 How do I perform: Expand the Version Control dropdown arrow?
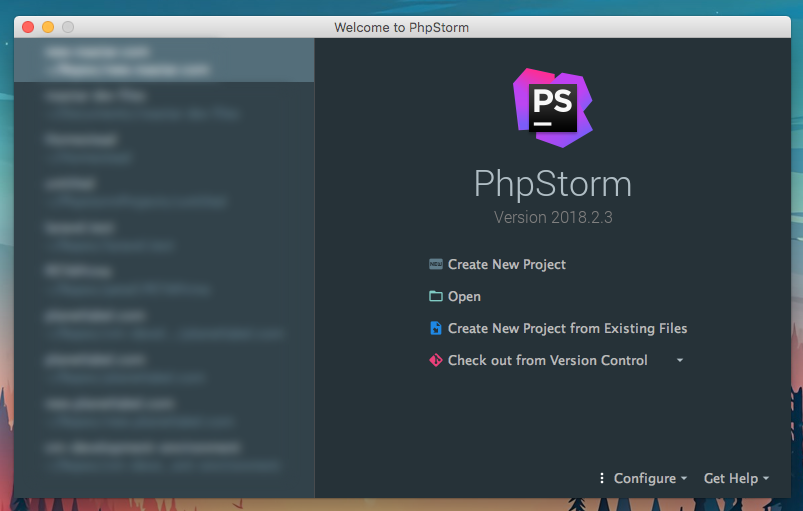tap(680, 360)
